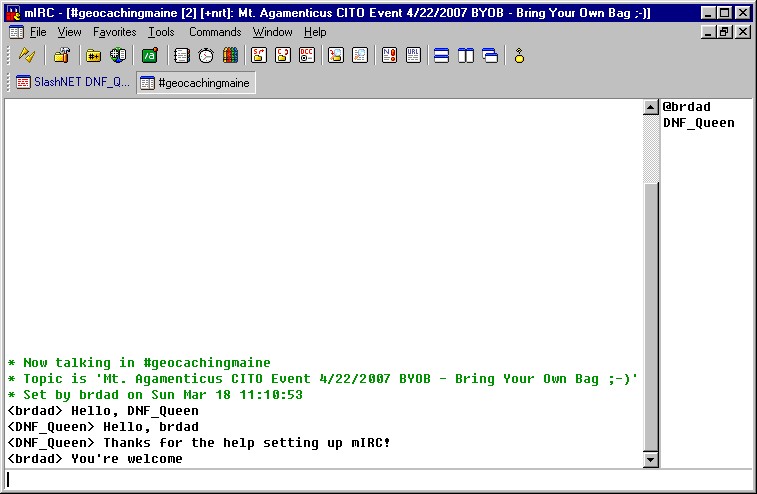
Task: Open the Window menu
Action: point(272,32)
